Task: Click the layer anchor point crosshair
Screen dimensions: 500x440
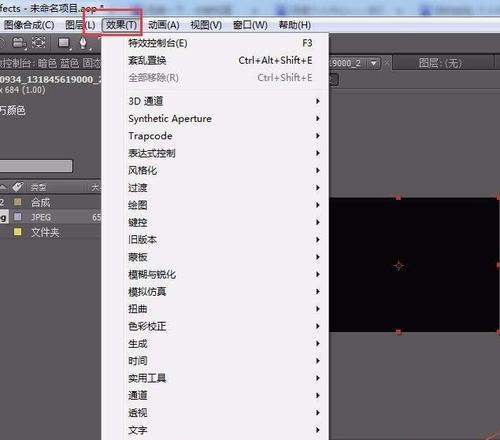Action: 399,266
